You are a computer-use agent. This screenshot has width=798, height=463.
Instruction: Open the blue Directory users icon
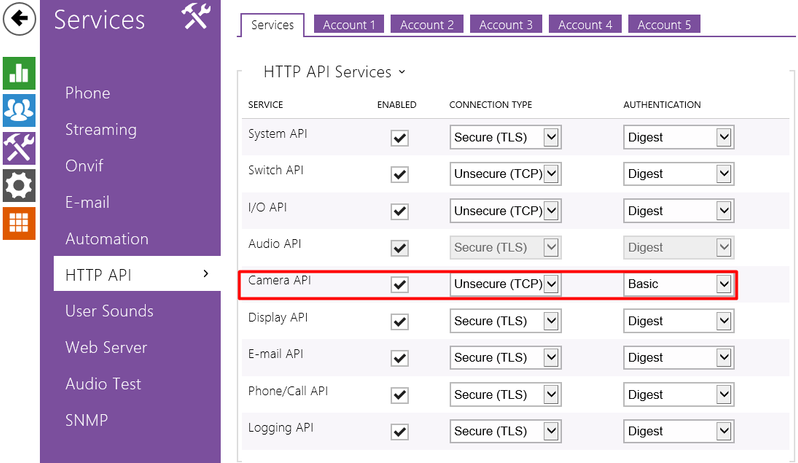20,109
